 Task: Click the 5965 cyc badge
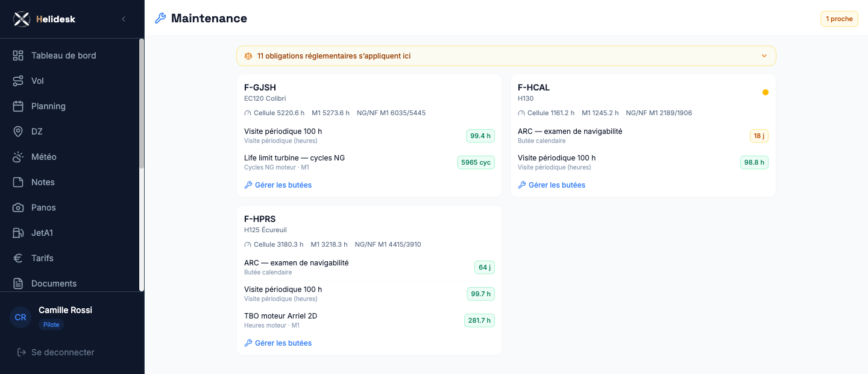[476, 162]
